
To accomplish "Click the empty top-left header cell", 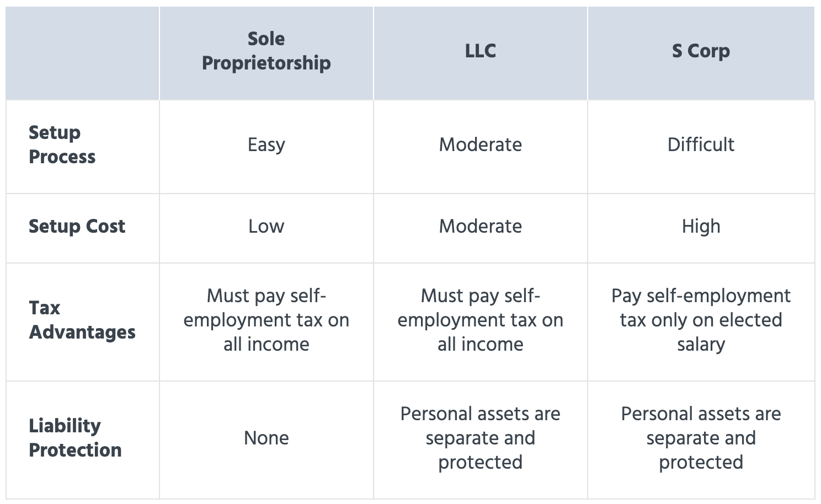I will pyautogui.click(x=83, y=53).
